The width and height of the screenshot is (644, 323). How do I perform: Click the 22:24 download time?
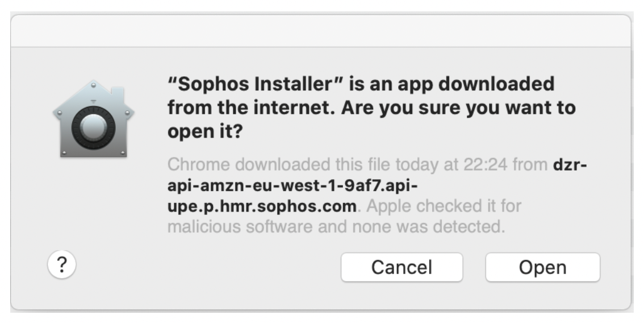click(485, 164)
